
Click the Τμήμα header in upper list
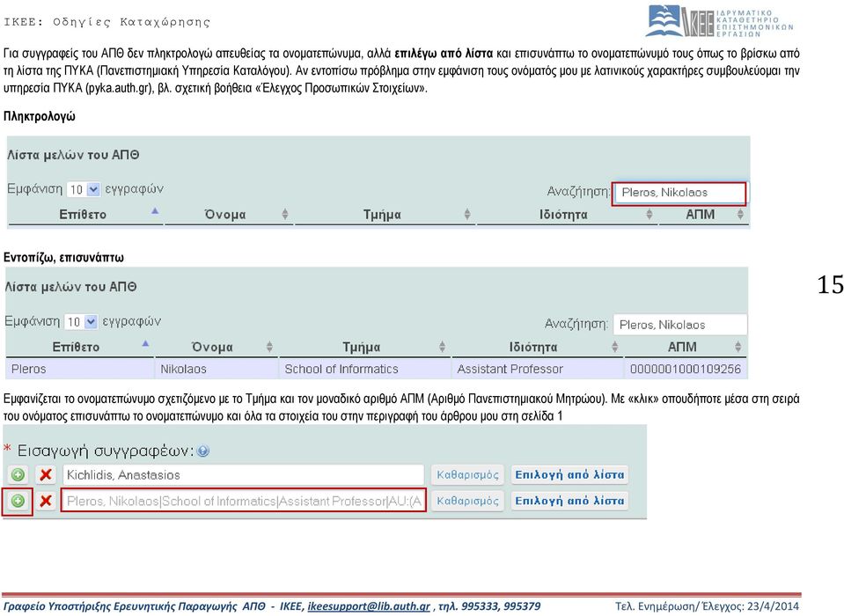point(382,215)
